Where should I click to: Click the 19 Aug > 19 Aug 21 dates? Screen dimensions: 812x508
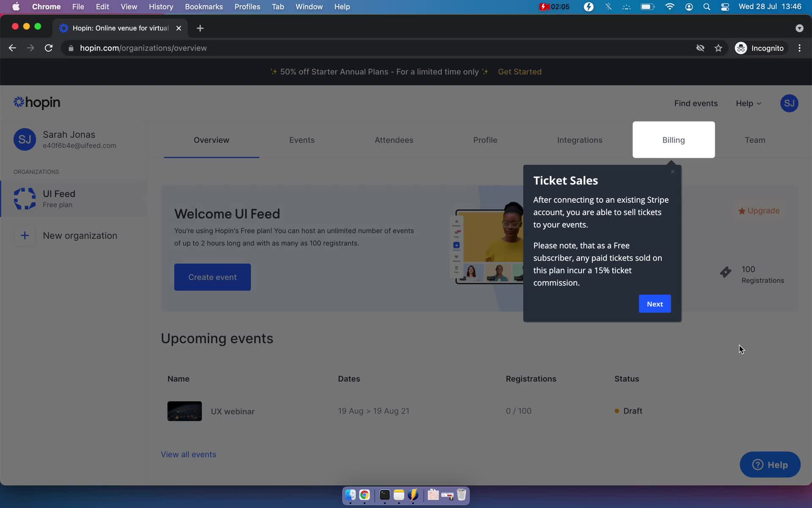pyautogui.click(x=373, y=411)
